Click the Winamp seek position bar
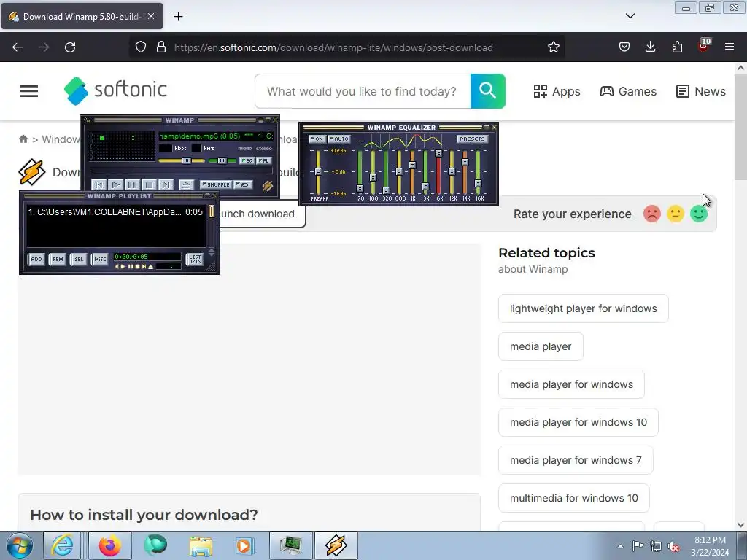 (182, 171)
